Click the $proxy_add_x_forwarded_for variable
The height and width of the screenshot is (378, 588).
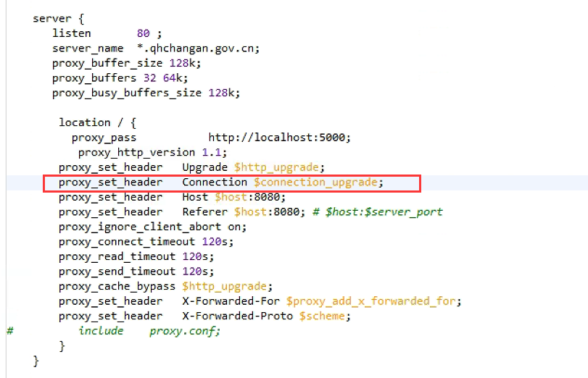click(x=373, y=301)
